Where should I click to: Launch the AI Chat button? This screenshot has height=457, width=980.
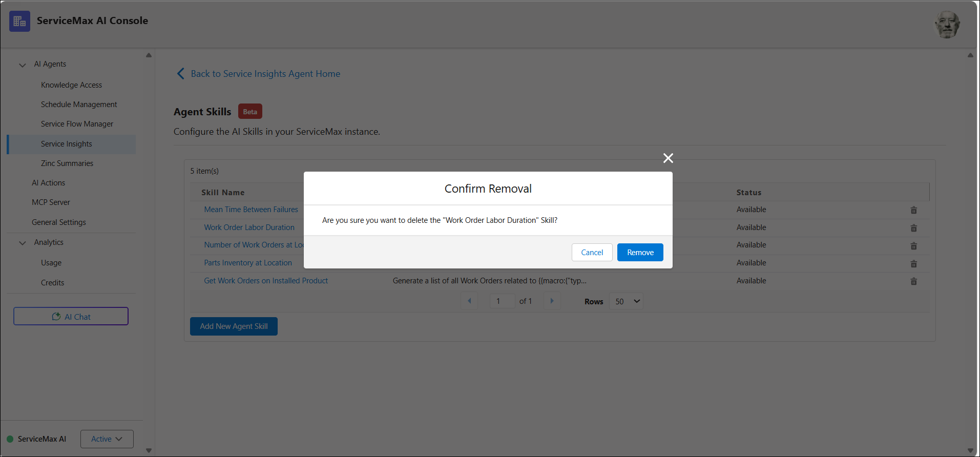[x=71, y=317]
